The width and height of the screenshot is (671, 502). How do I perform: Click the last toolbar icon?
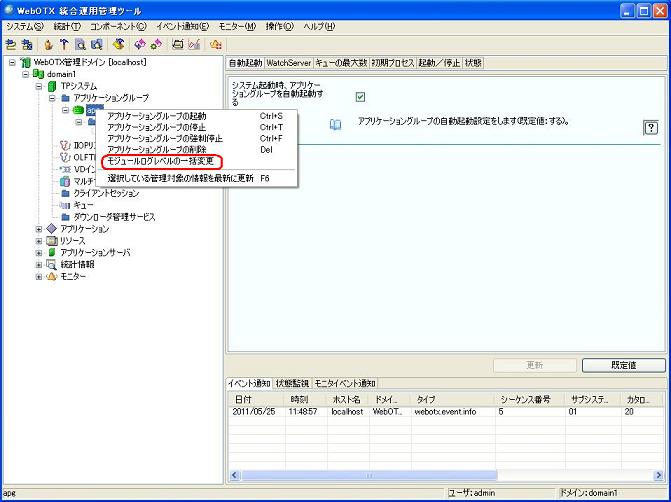click(216, 44)
